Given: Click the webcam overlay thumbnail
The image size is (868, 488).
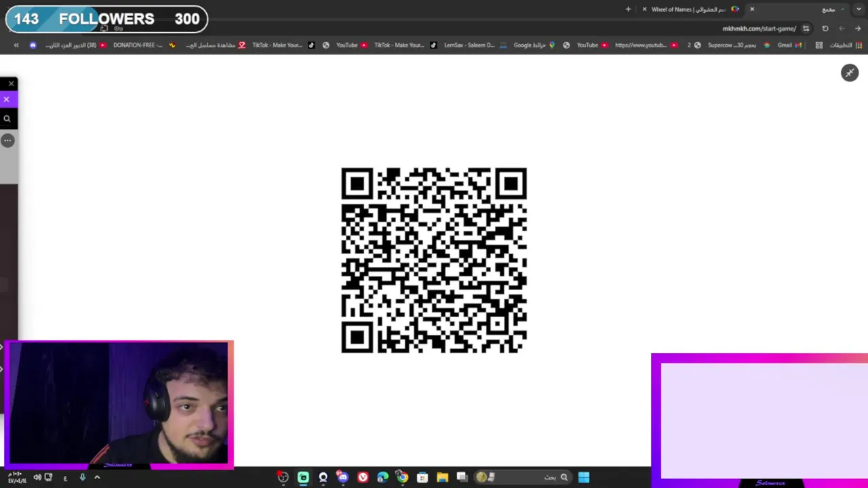Looking at the screenshot, I should point(119,404).
